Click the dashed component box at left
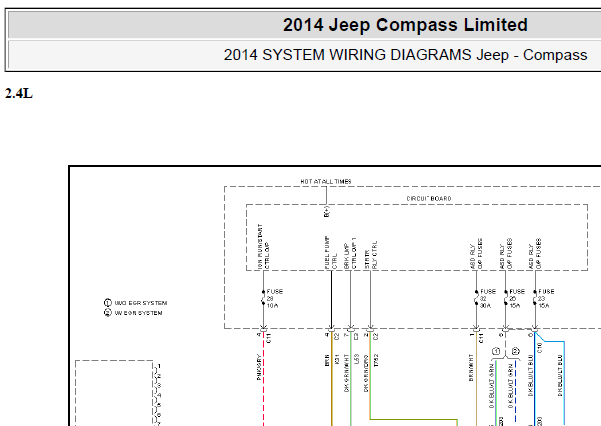The height and width of the screenshot is (426, 601). [x=114, y=393]
